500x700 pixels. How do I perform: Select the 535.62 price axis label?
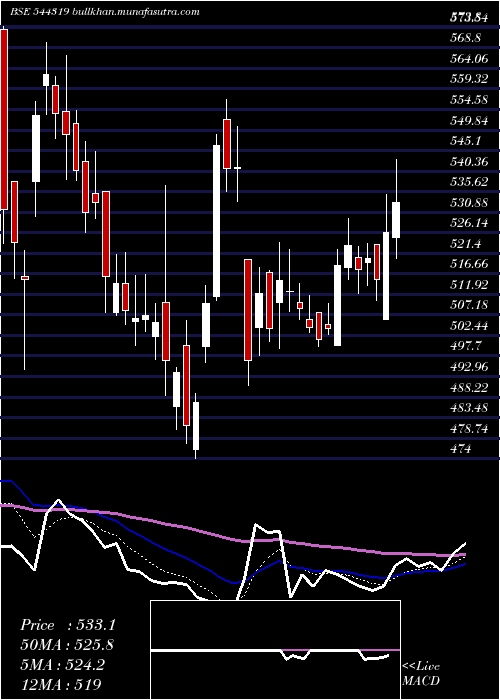point(468,182)
